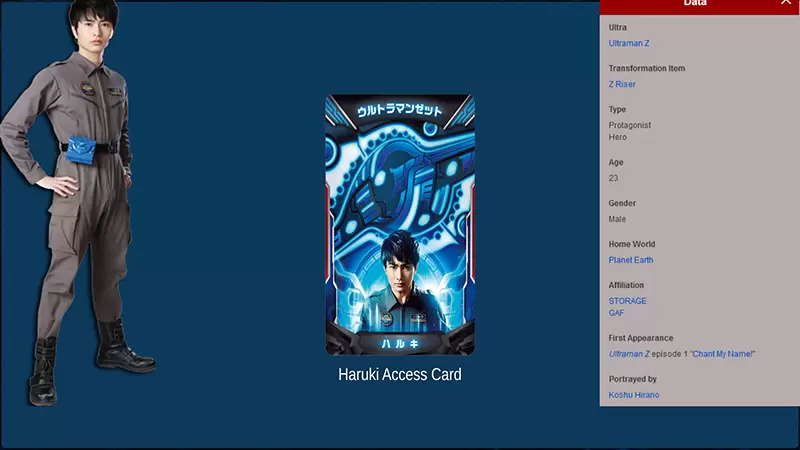Click the Protagonist type value
Image resolution: width=800 pixels, height=450 pixels.
click(x=630, y=125)
